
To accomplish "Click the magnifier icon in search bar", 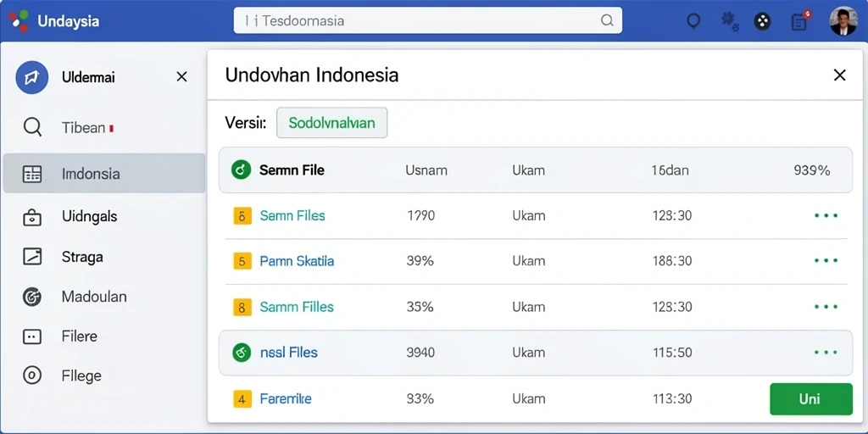I will [607, 20].
